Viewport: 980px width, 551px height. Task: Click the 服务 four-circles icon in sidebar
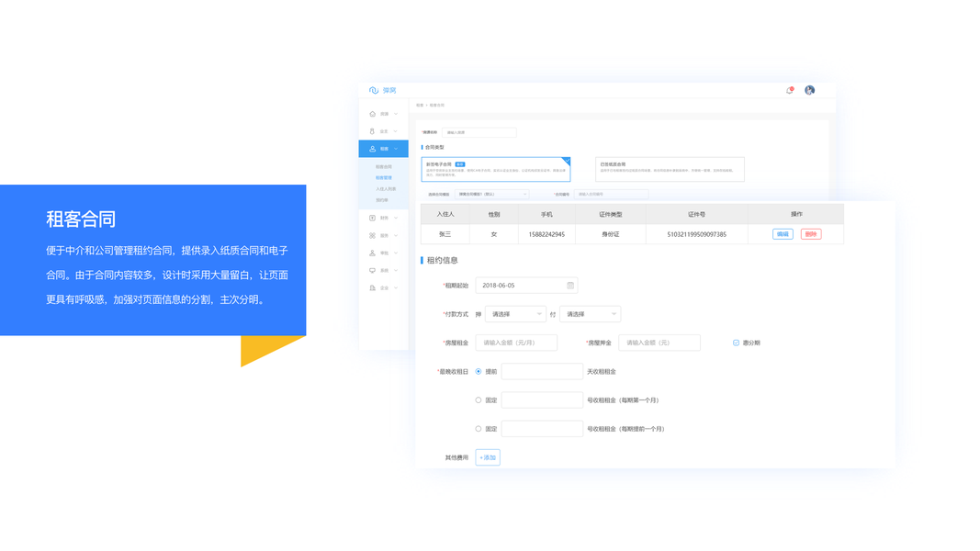coord(373,235)
